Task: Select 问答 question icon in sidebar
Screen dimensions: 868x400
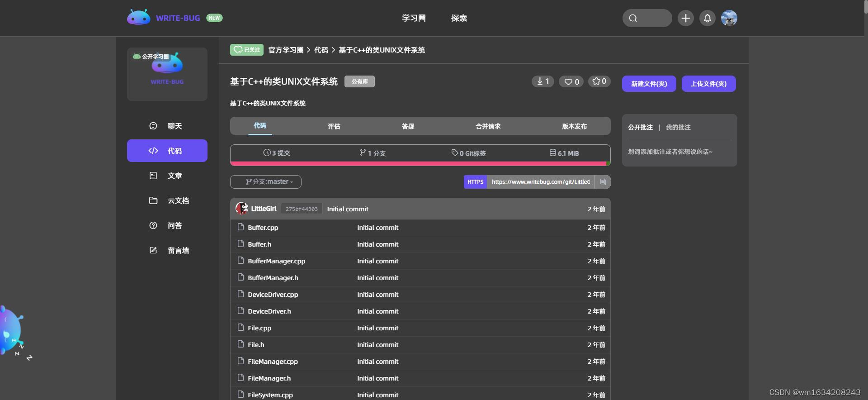Action: (x=153, y=225)
